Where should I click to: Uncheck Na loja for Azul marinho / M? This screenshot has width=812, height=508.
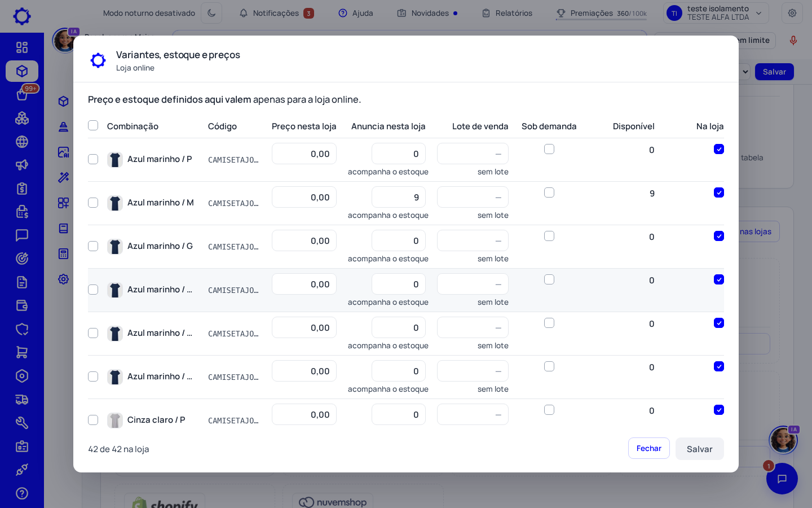[719, 192]
